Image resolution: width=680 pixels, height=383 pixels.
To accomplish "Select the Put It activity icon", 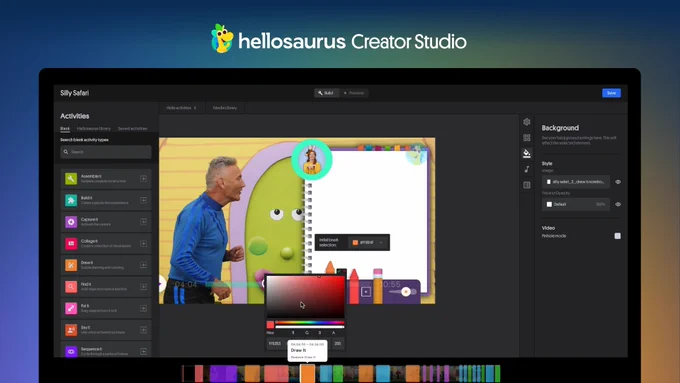I will point(71,308).
